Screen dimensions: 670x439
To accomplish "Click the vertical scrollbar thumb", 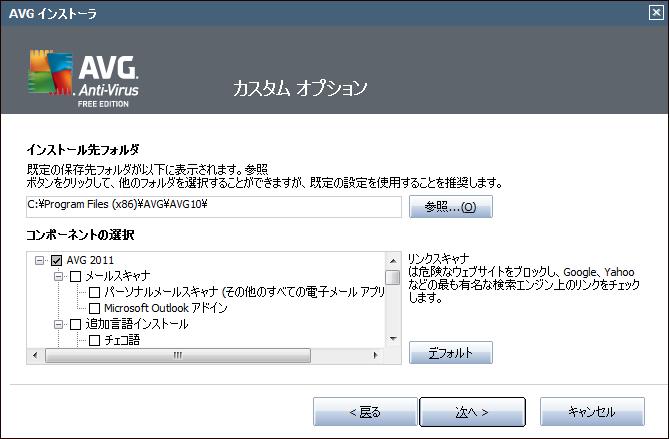I will point(393,277).
